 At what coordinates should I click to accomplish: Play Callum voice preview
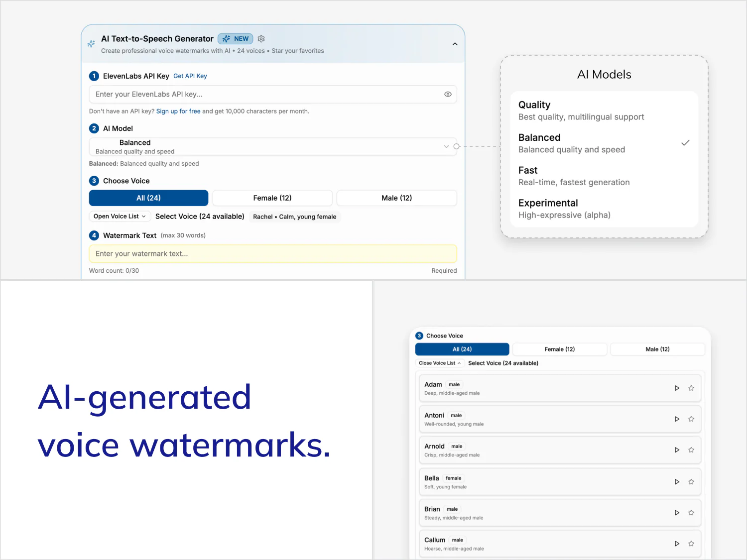[677, 544]
